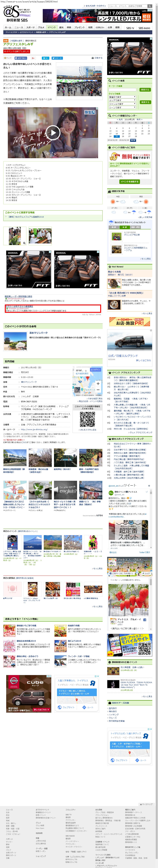Viewport: 158px width, 868px height.
Task: Select day 14 in the event calendar
Action: [x=136, y=131]
